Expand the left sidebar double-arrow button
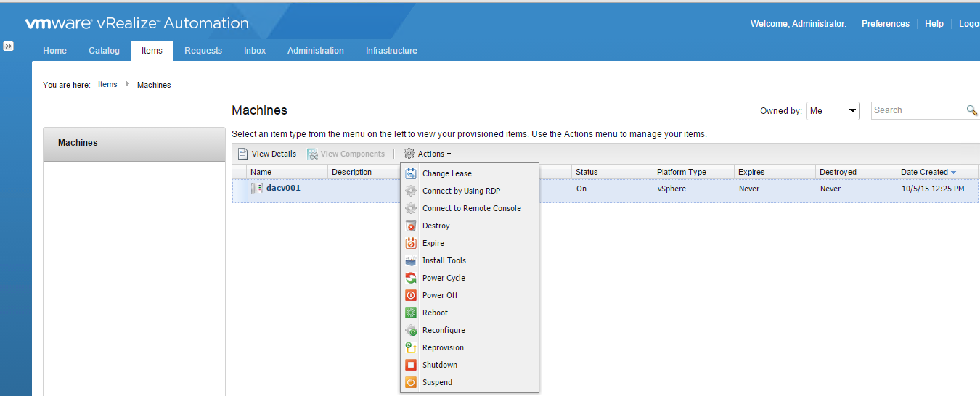Screen dimensions: 980x396 (9, 46)
